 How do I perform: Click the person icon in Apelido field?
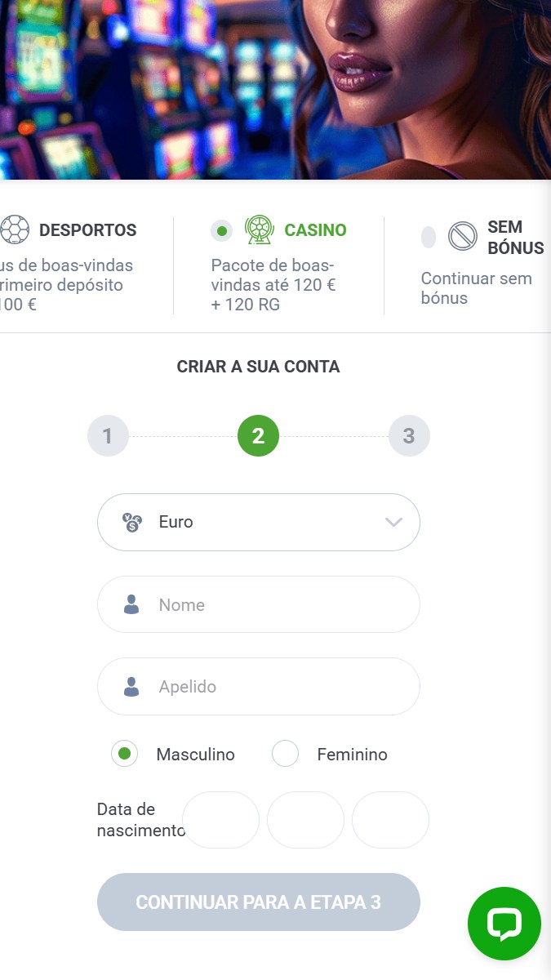tap(131, 687)
